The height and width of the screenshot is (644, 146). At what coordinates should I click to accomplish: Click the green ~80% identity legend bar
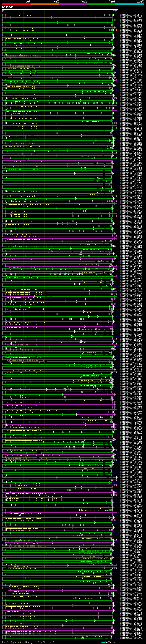click(x=101, y=4)
